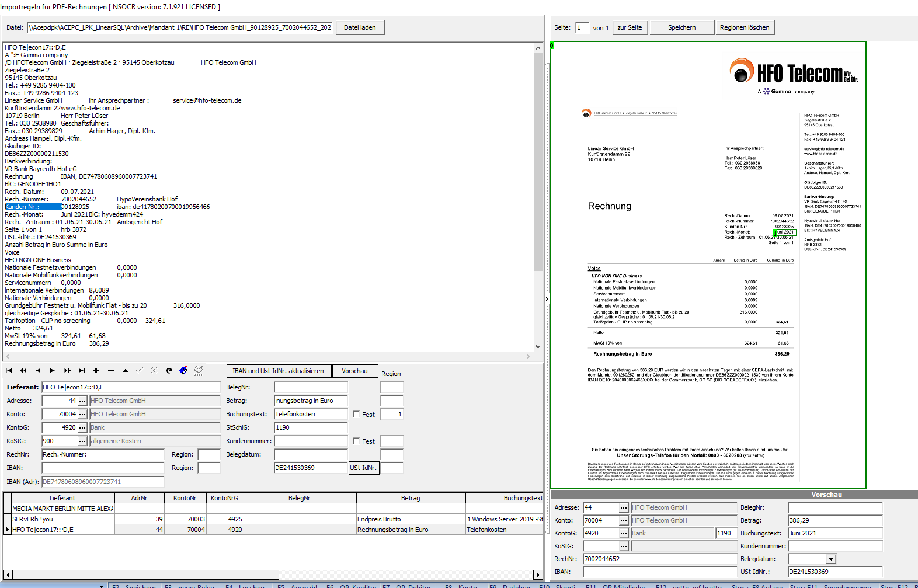Click the Telefonkosten cell in the grid
This screenshot has width=918, height=588.
click(x=505, y=530)
